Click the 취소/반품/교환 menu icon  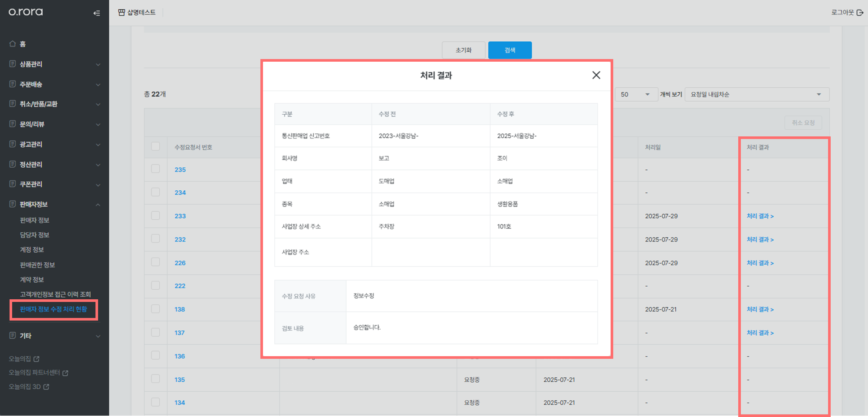[x=13, y=104]
